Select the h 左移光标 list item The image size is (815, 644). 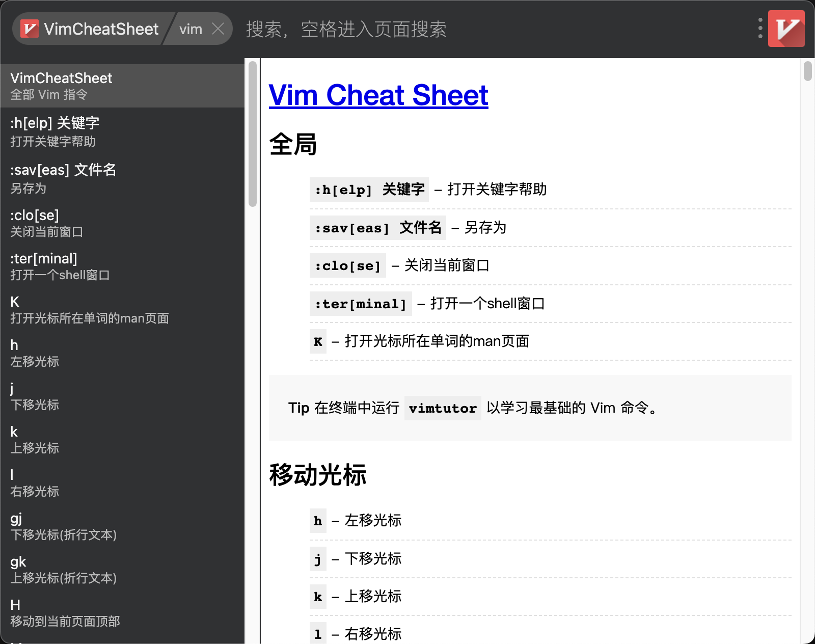click(x=122, y=353)
